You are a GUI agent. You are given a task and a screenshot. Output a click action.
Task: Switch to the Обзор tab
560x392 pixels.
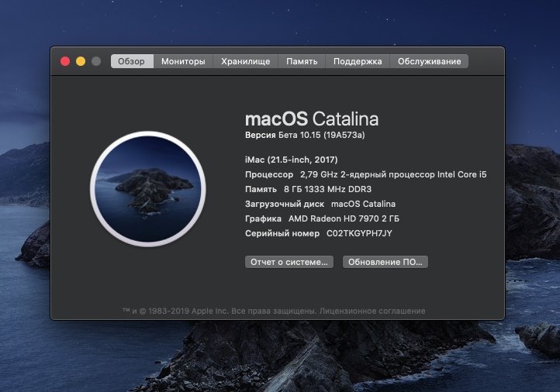132,61
